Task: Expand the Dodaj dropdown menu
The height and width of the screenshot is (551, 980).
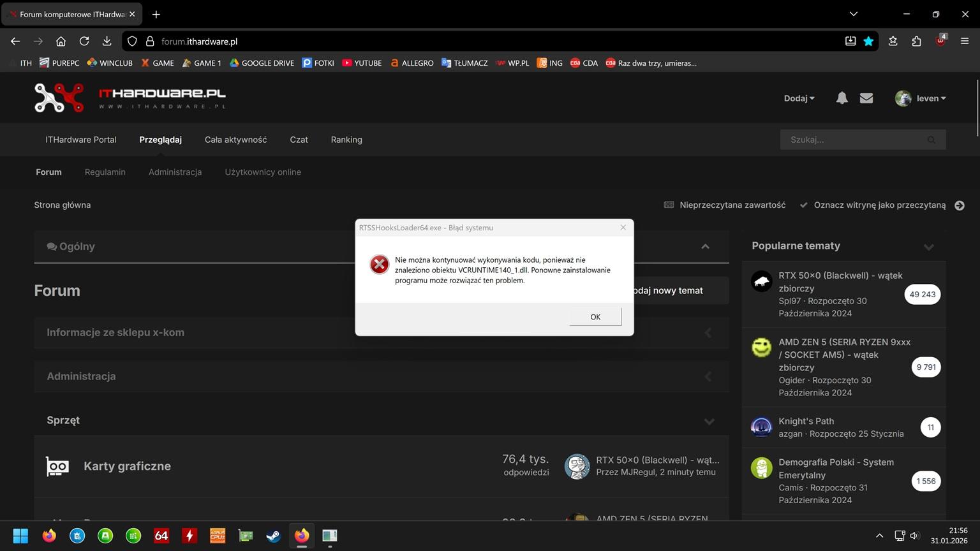Action: (x=799, y=98)
